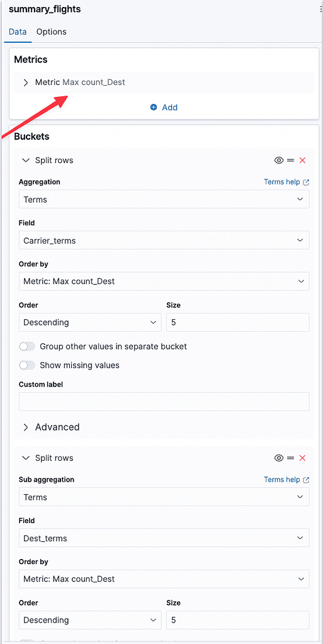The image size is (323, 644).
Task: Open first Order Descending dropdown
Action: pos(90,322)
